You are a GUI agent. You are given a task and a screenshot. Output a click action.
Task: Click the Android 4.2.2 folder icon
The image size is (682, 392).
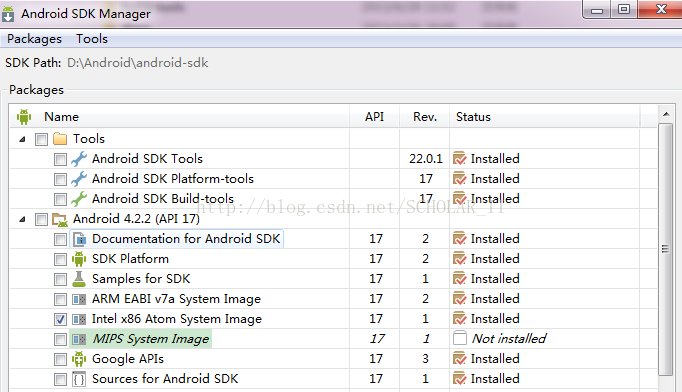[60, 219]
